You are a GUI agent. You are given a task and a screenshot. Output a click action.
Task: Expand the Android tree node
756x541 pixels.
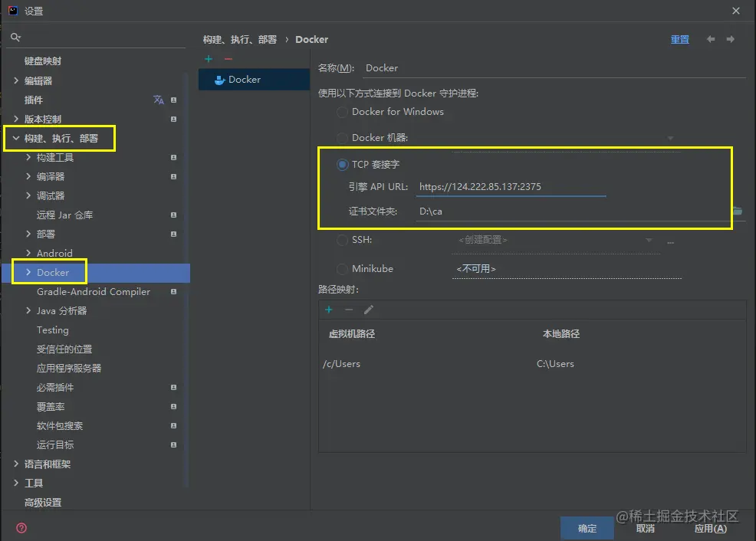pos(28,253)
